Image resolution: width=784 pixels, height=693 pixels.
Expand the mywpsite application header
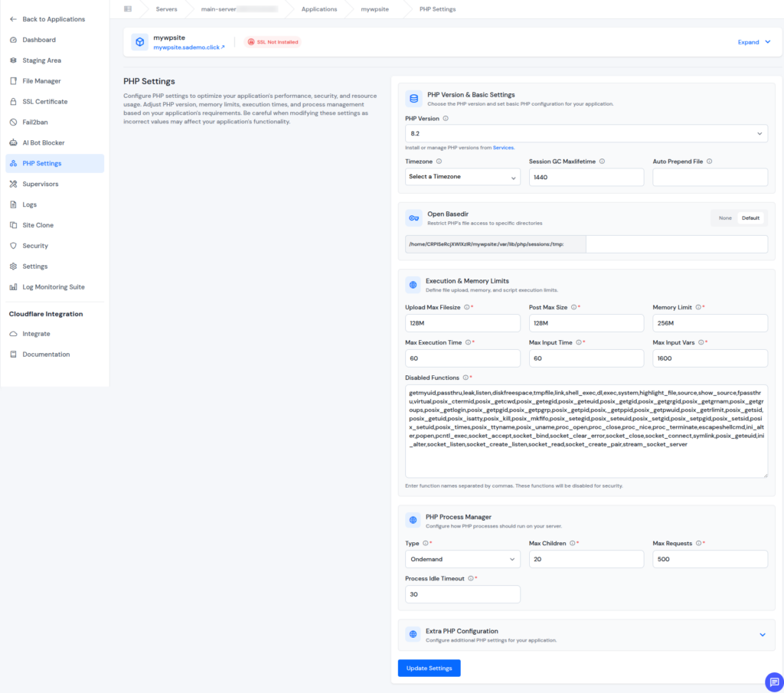(754, 42)
